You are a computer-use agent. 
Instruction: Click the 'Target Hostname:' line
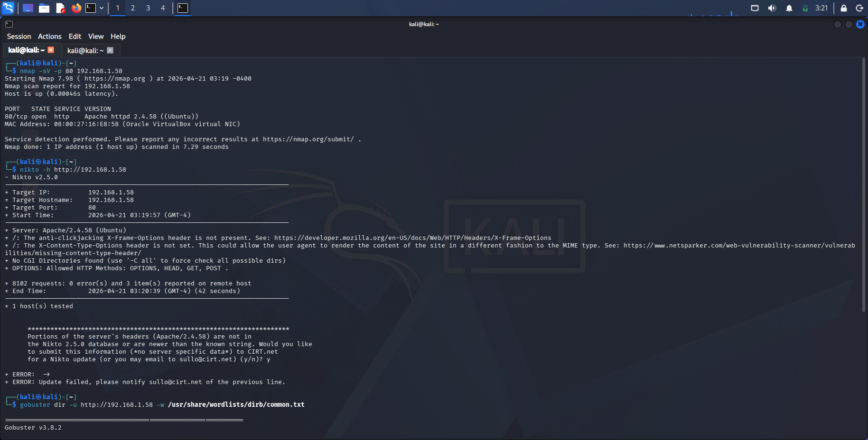tap(69, 200)
